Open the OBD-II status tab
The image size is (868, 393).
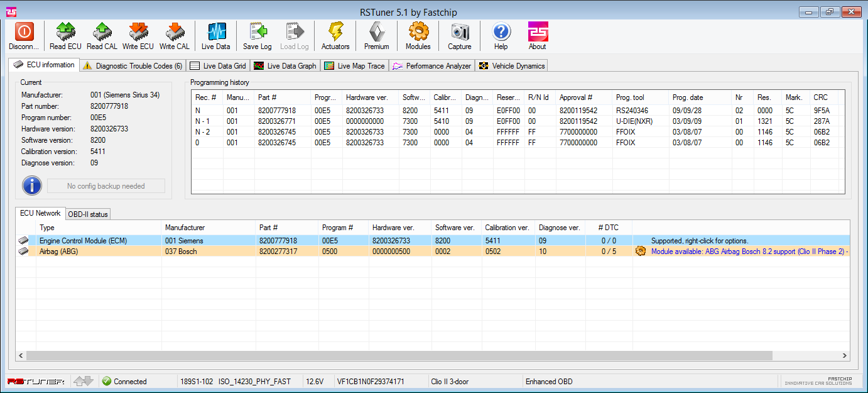(88, 214)
